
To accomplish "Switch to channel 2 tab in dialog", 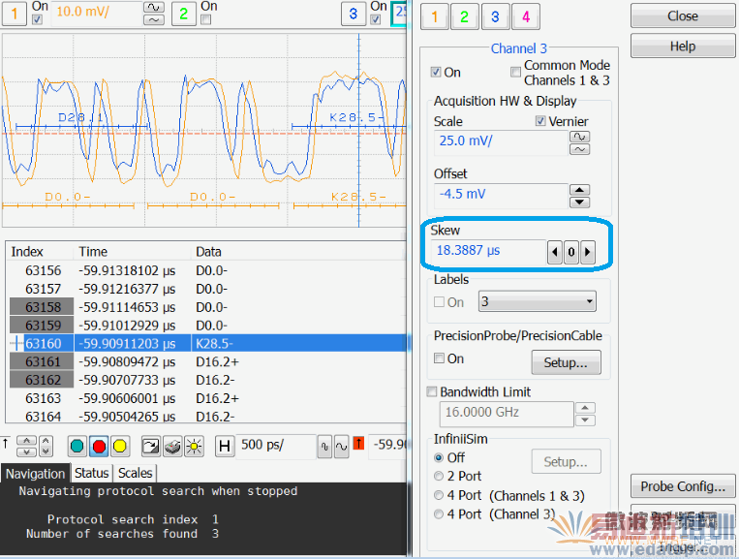I will [x=465, y=17].
